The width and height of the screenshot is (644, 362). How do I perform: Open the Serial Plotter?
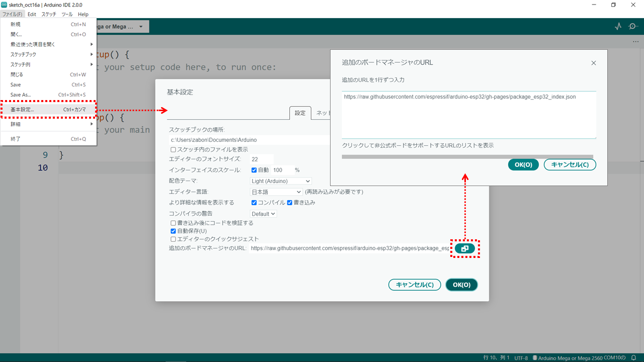618,26
